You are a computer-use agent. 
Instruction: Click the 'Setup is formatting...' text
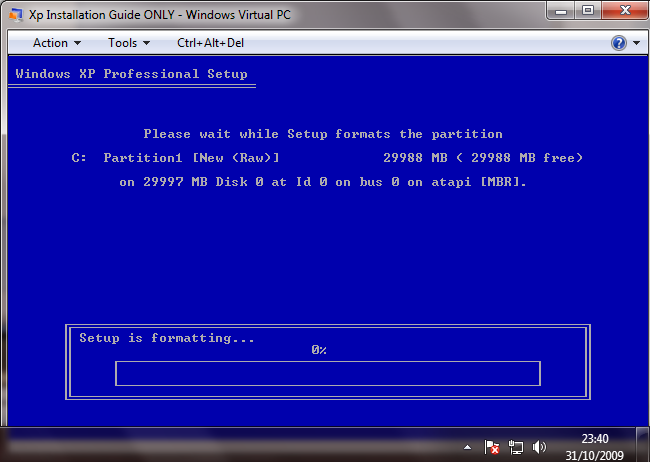167,338
